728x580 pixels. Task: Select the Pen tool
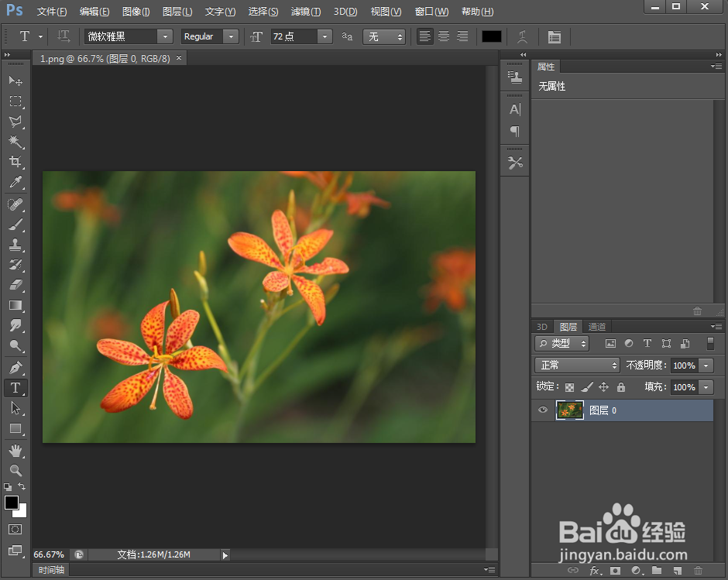(15, 367)
